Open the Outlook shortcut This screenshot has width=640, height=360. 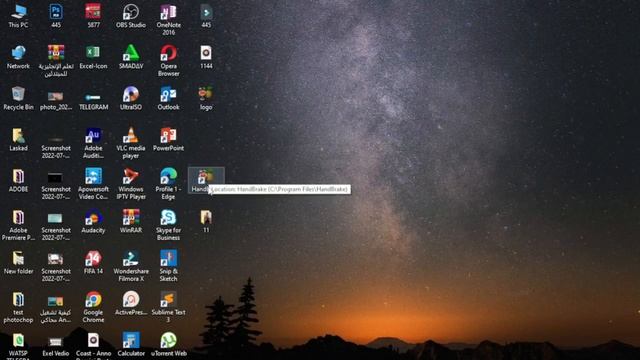[169, 98]
